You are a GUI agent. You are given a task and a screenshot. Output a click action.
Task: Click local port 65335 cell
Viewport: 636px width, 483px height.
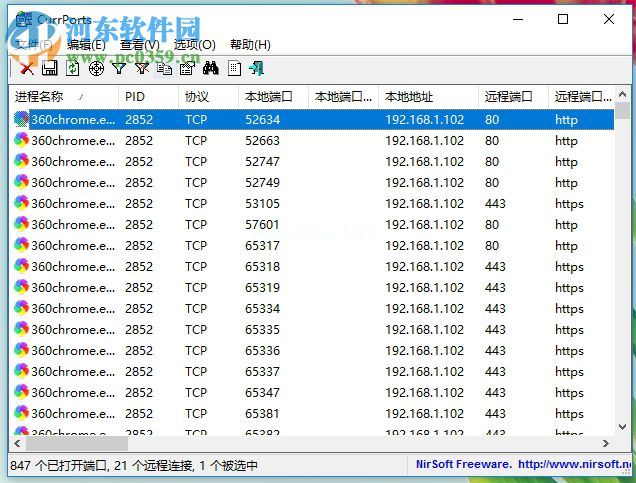(x=262, y=329)
